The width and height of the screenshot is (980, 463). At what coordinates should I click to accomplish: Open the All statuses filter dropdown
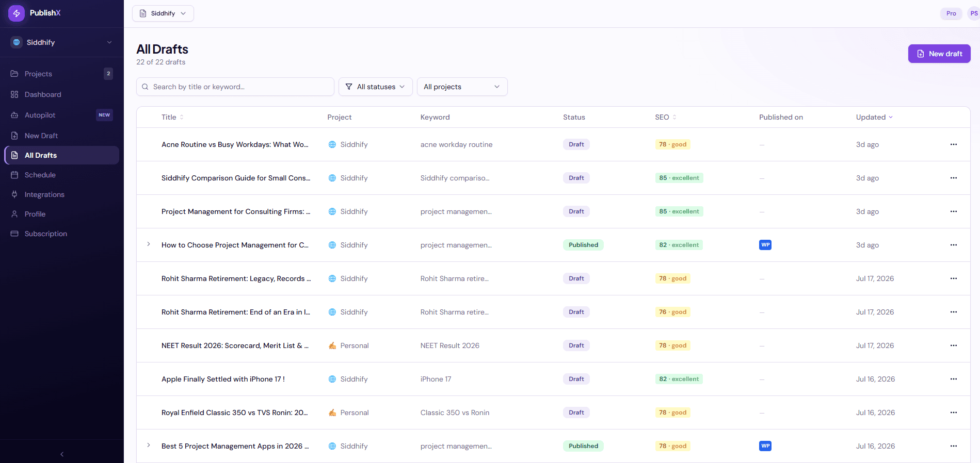[376, 87]
